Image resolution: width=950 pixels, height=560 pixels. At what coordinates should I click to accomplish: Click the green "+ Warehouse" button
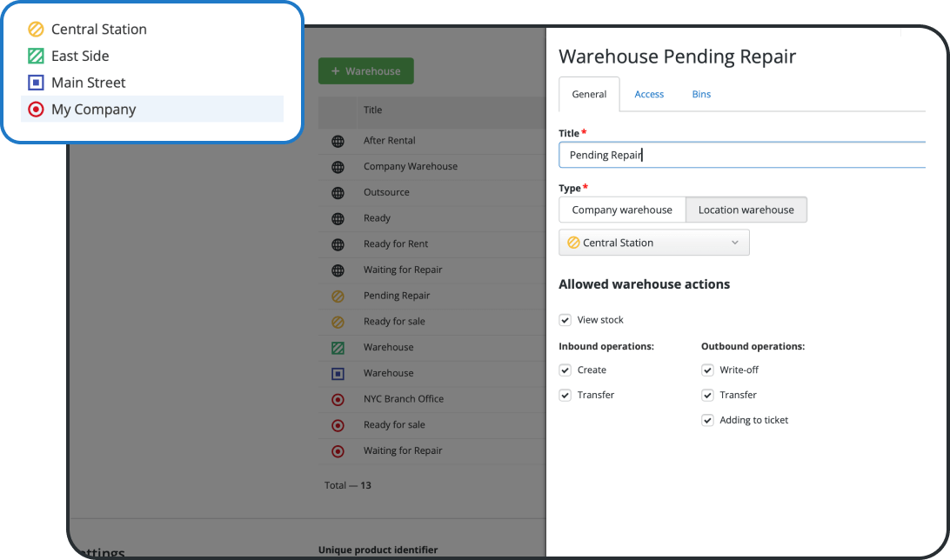[x=365, y=70]
